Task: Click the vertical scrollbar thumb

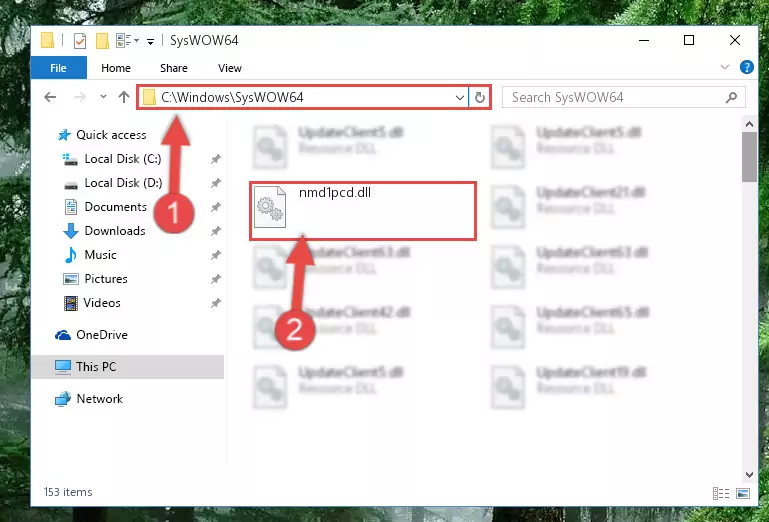Action: tap(749, 157)
